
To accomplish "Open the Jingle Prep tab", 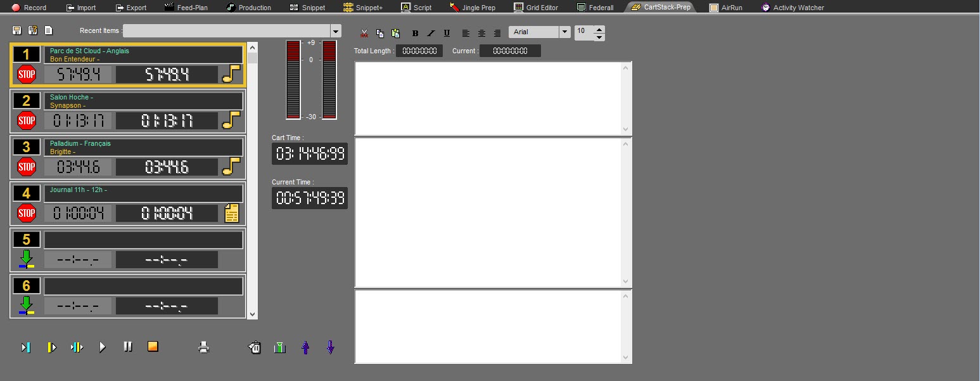I will (473, 8).
